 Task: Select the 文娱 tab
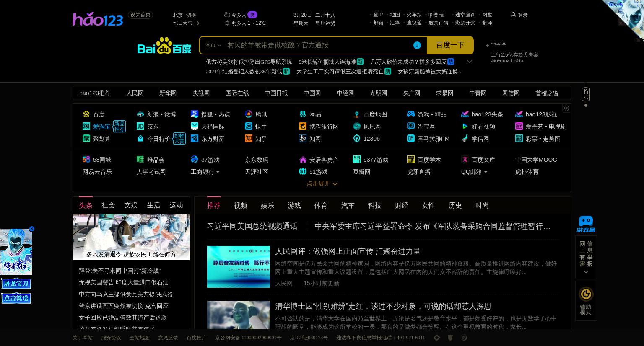pos(131,205)
